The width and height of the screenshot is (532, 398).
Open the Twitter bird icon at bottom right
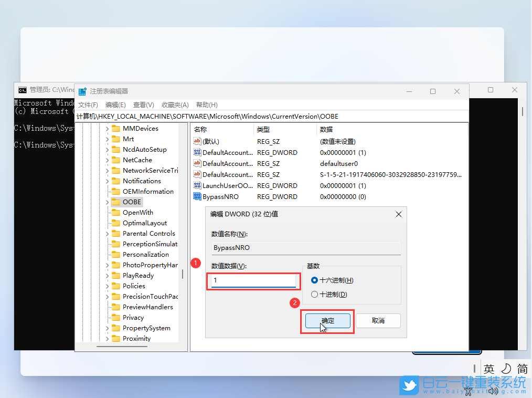409,385
